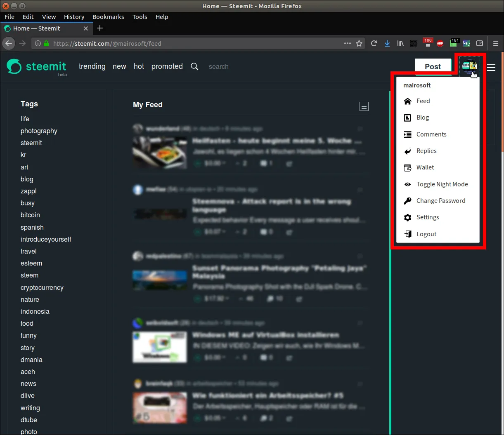The width and height of the screenshot is (504, 435).
Task: Open Heilfasten post thumbnail
Action: (x=159, y=153)
